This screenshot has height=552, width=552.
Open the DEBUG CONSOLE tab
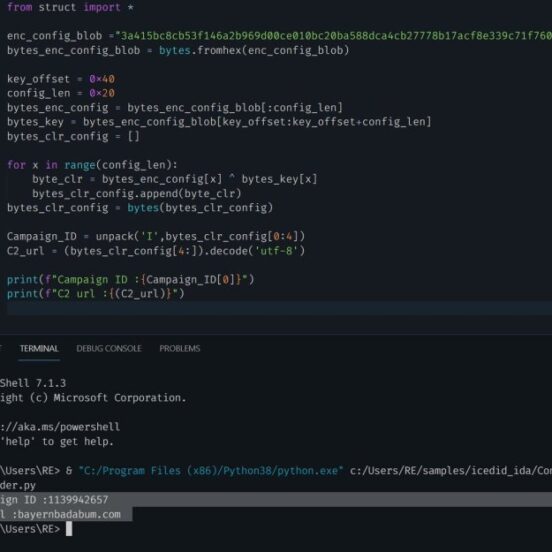point(109,349)
